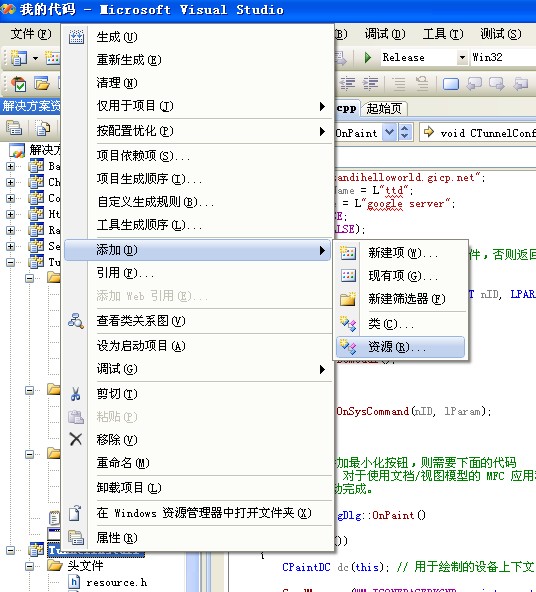Click folder-open icon beside Windows 资源管理器 entry

tap(75, 513)
